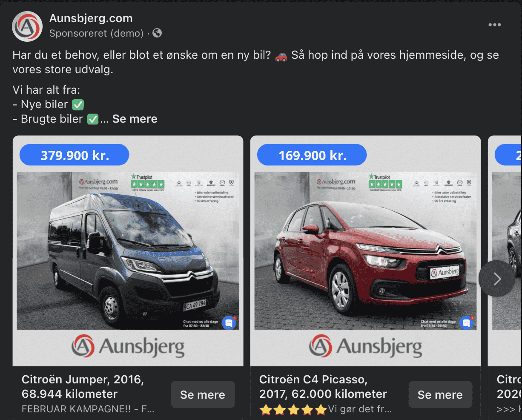This screenshot has height=420, width=522.
Task: Click the Aunsbjerg logo below the van
Action: click(128, 347)
